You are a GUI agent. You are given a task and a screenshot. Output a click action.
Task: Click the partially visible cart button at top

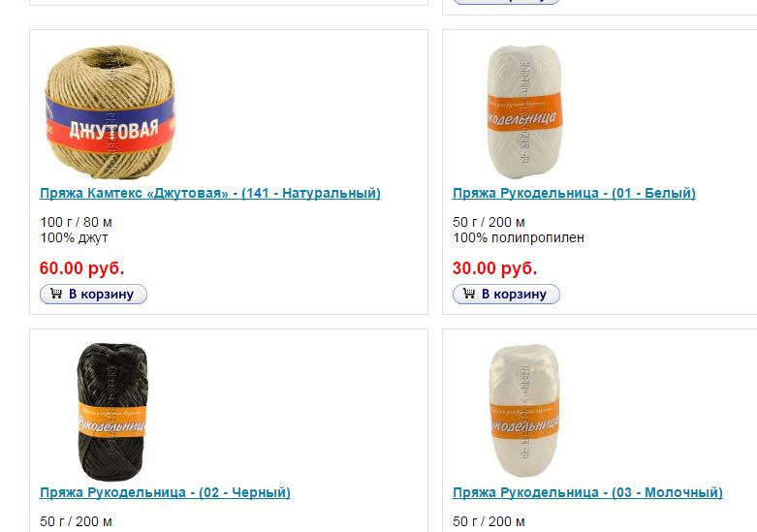[x=506, y=2]
